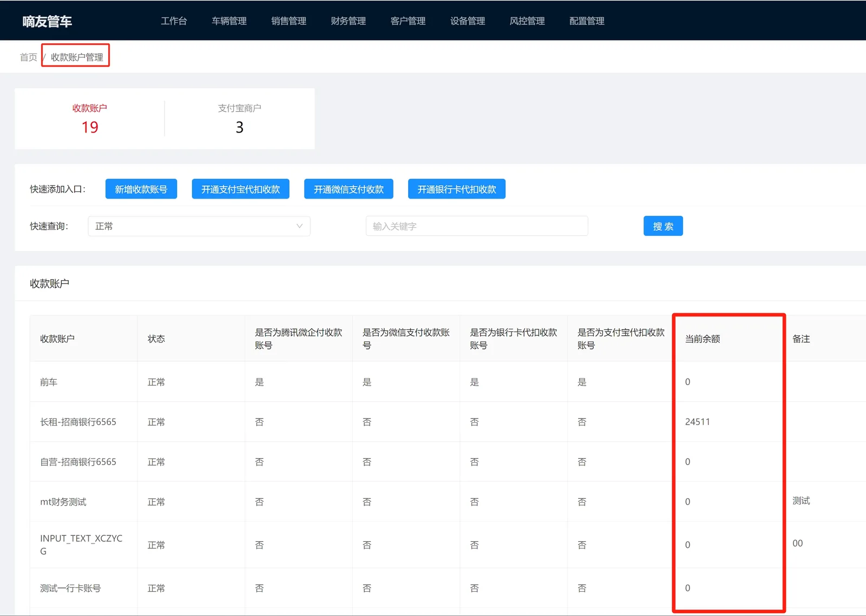Viewport: 866px width, 616px height.
Task: Go to 首页 breadcrumb link
Action: point(28,57)
